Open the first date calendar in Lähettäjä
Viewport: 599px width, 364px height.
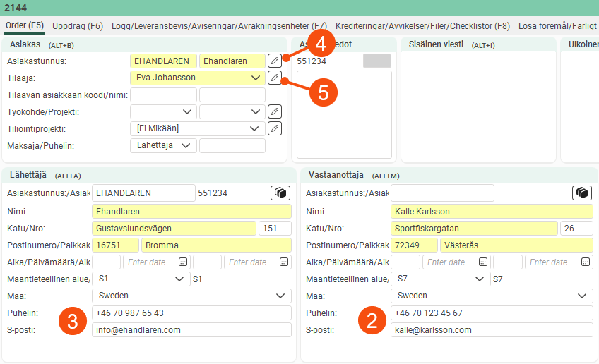(x=183, y=262)
